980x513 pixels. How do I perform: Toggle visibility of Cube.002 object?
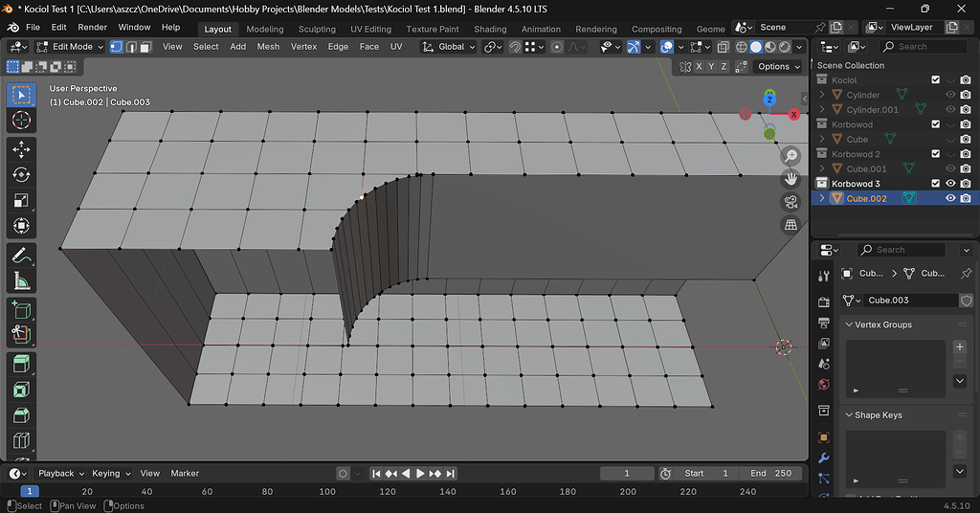tap(950, 198)
